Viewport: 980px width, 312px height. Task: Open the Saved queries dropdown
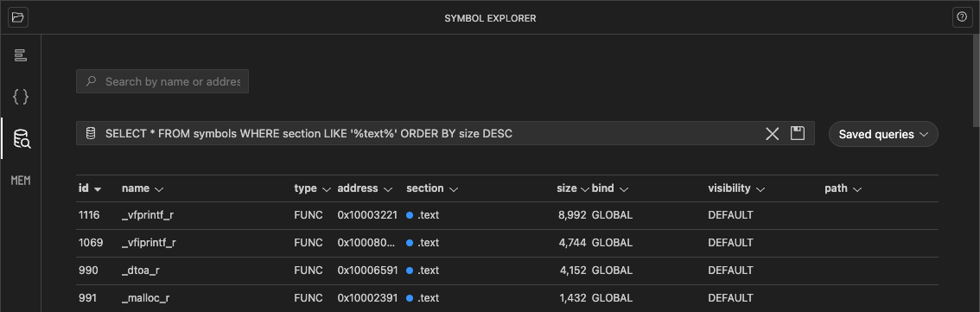click(883, 134)
